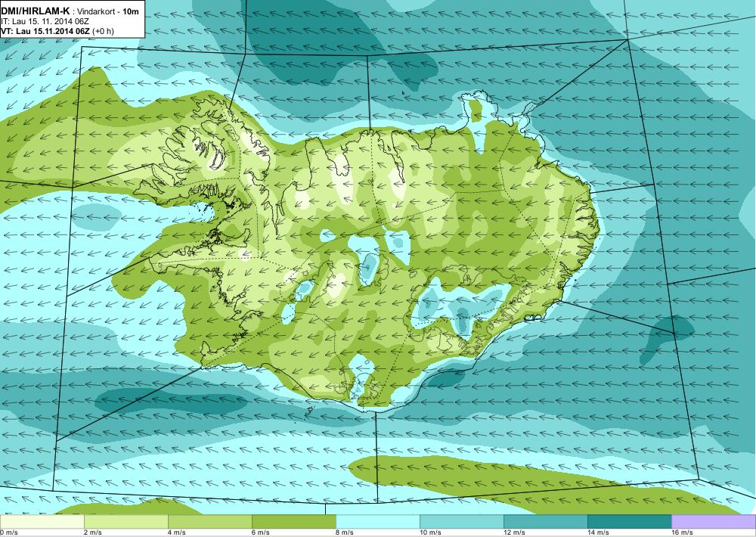
Task: Click the purple 16 m/s and above swatch
Action: tap(714, 522)
